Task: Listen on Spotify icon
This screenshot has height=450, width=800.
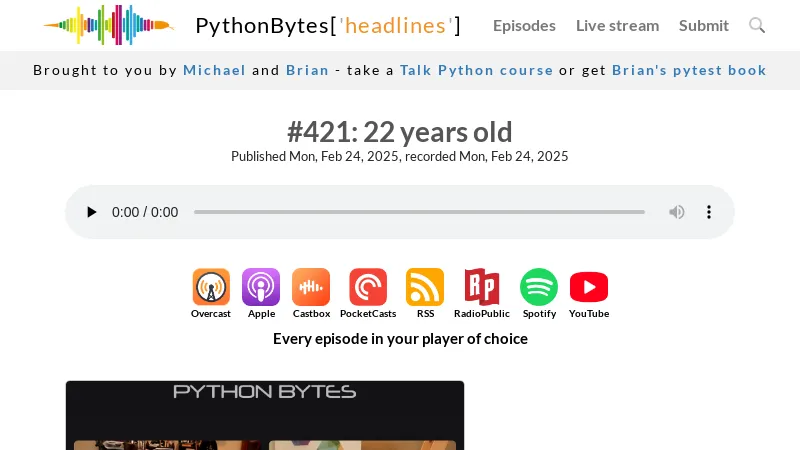Action: tap(539, 287)
